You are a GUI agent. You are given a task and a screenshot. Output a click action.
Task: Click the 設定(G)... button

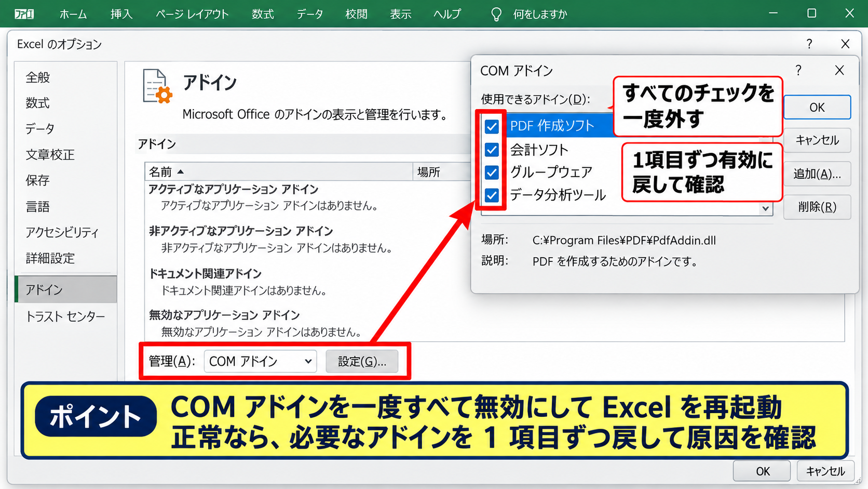point(362,361)
